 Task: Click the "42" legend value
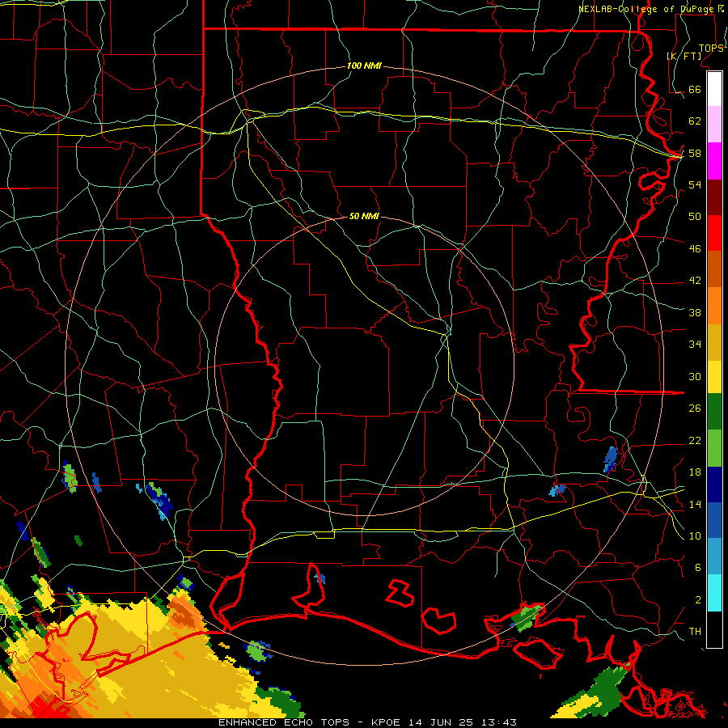coord(695,280)
